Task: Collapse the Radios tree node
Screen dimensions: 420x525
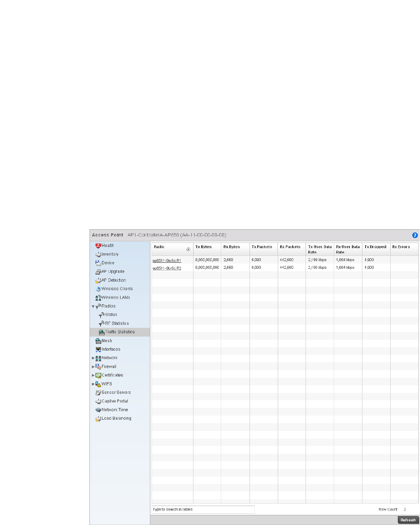Action: pyautogui.click(x=93, y=307)
